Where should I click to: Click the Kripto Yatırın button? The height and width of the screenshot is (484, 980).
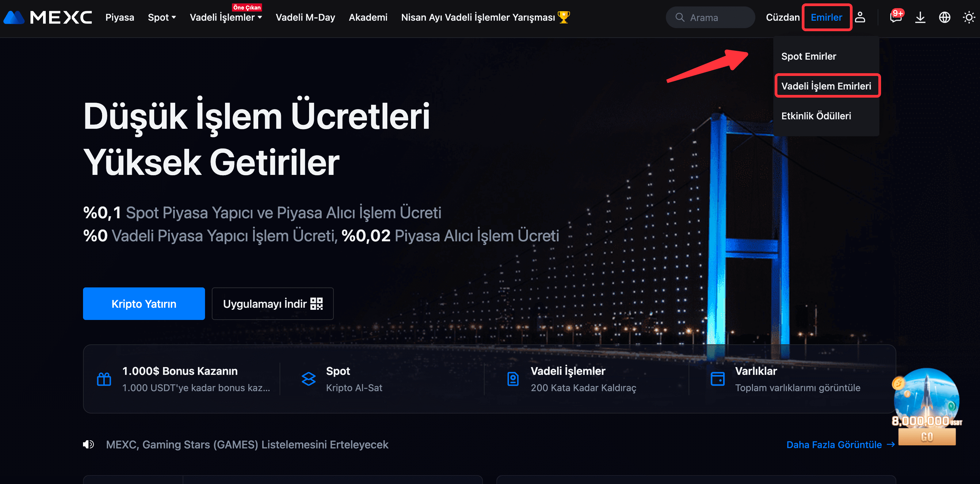pyautogui.click(x=144, y=304)
